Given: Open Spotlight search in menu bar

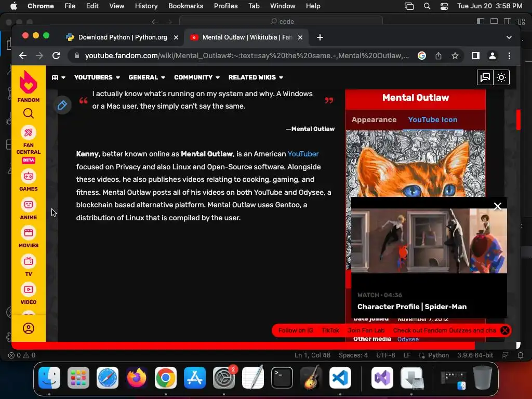Looking at the screenshot, I should pyautogui.click(x=427, y=6).
